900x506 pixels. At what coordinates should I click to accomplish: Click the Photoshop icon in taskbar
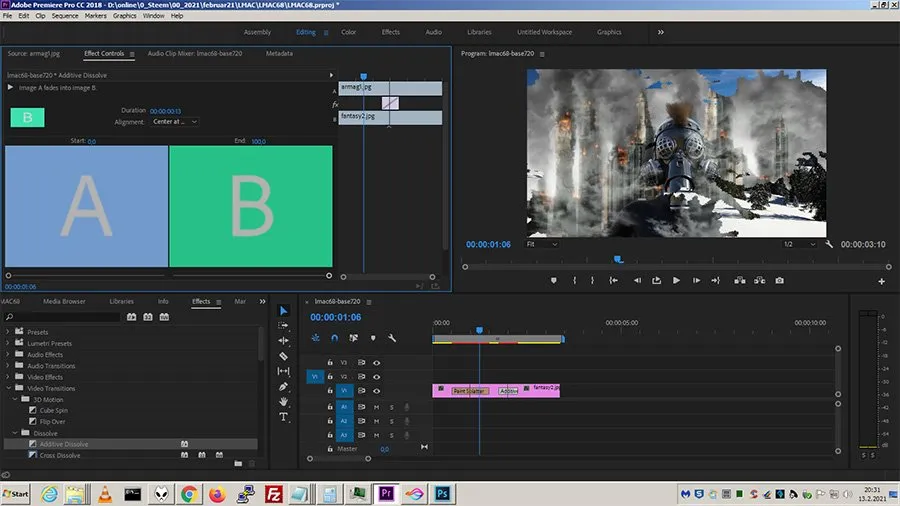click(x=441, y=493)
